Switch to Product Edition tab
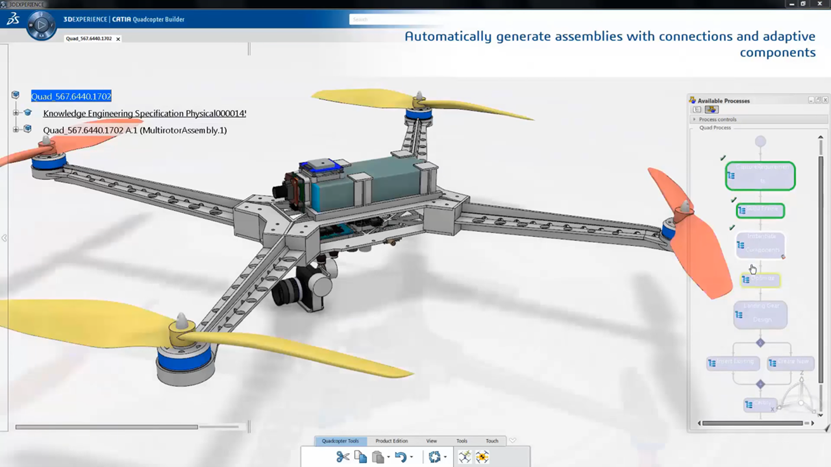This screenshot has width=831, height=467. coord(392,441)
